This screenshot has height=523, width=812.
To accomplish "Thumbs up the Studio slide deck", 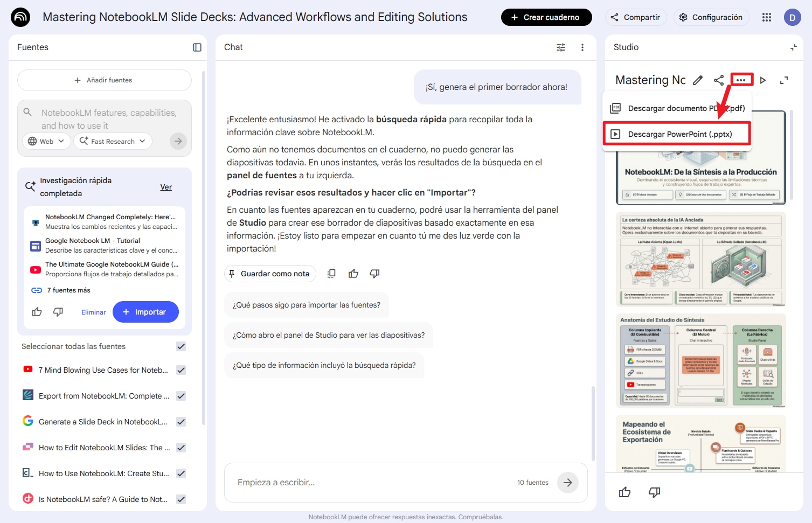I will tap(625, 492).
